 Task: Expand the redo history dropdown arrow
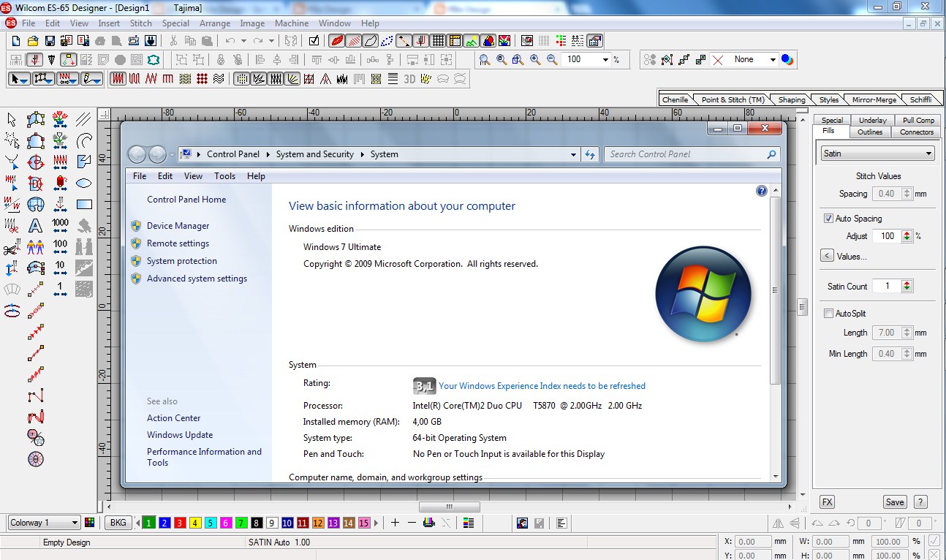(271, 41)
